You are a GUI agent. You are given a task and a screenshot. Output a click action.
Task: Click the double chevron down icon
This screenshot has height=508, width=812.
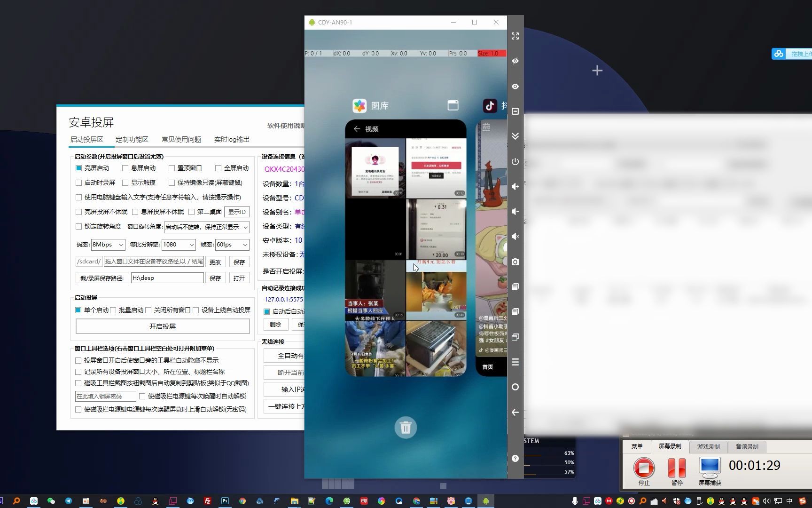coord(515,136)
